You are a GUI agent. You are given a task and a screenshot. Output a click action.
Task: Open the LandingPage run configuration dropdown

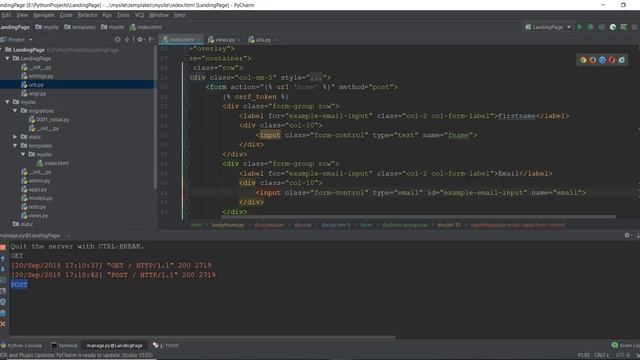point(548,27)
